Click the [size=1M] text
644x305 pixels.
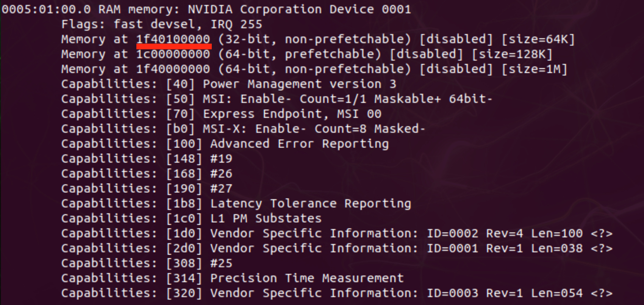point(534,69)
